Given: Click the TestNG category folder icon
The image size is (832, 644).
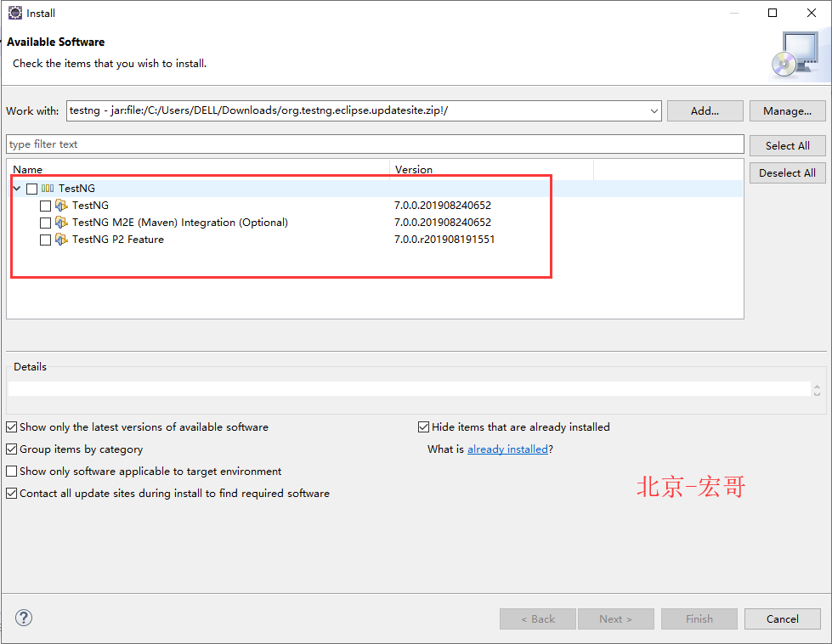Looking at the screenshot, I should pos(48,189).
